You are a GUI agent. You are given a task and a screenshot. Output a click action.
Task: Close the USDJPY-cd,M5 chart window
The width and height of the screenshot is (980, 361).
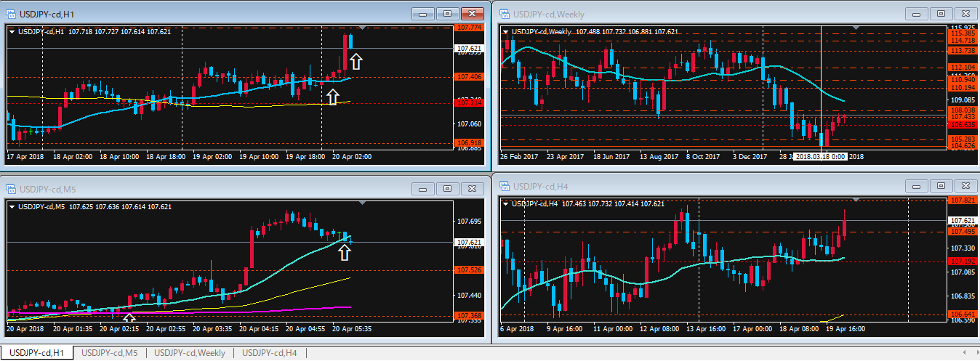(x=473, y=188)
